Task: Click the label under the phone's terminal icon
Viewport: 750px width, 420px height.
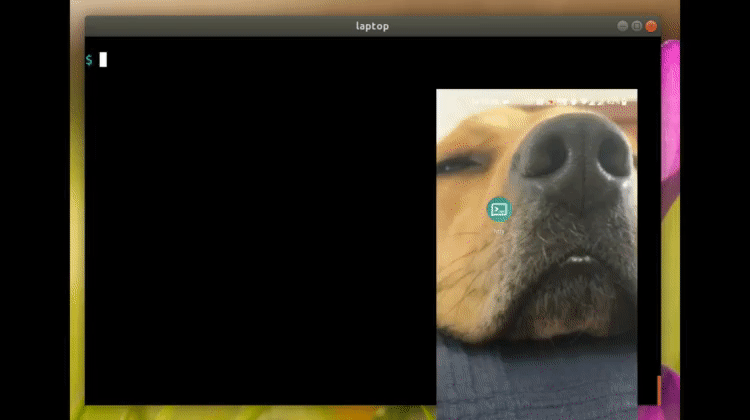Action: 498,228
